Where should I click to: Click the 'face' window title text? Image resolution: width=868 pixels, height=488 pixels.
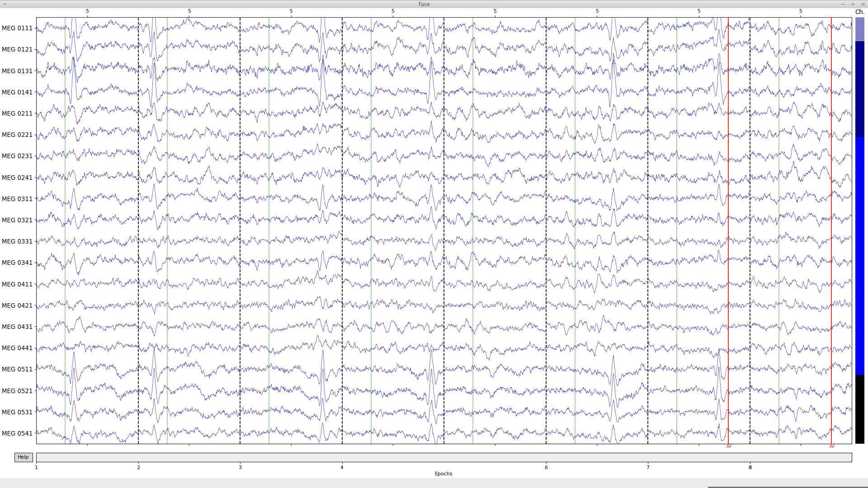[x=424, y=4]
